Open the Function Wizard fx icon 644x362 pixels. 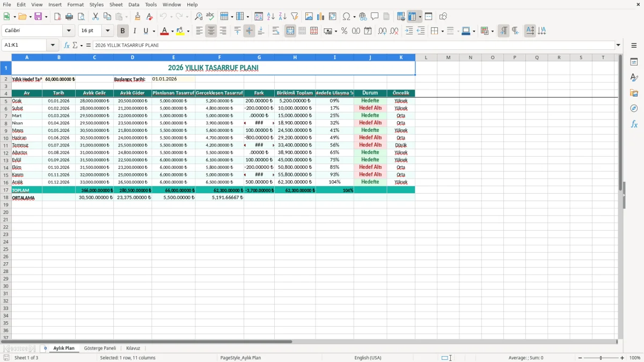tap(67, 45)
